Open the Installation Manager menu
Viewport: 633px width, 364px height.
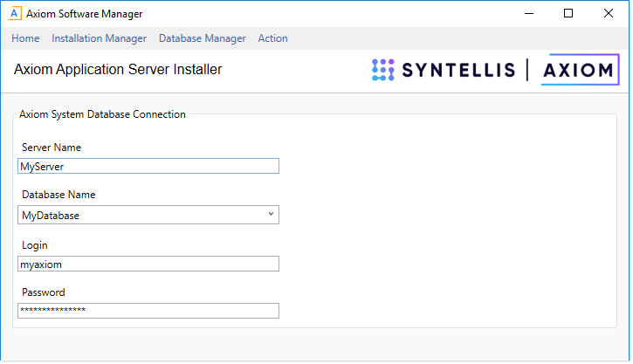(99, 38)
